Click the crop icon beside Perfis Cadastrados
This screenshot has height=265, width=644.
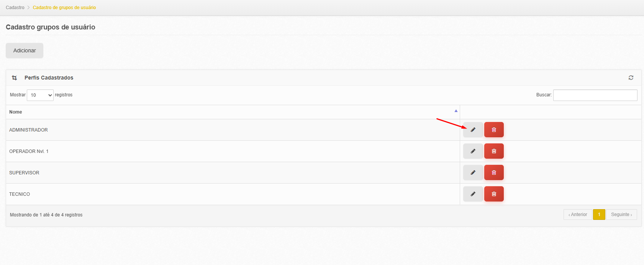tap(15, 78)
